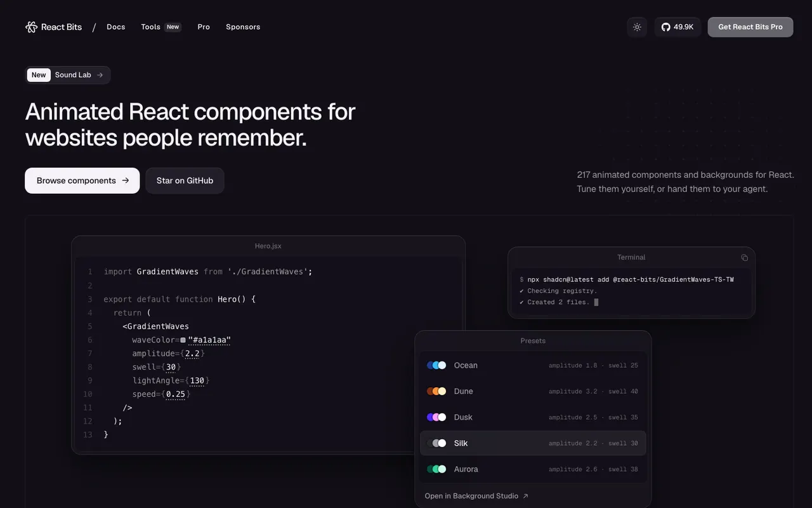This screenshot has height=508, width=812.
Task: Click the speed value 0.25 in code
Action: (x=176, y=394)
